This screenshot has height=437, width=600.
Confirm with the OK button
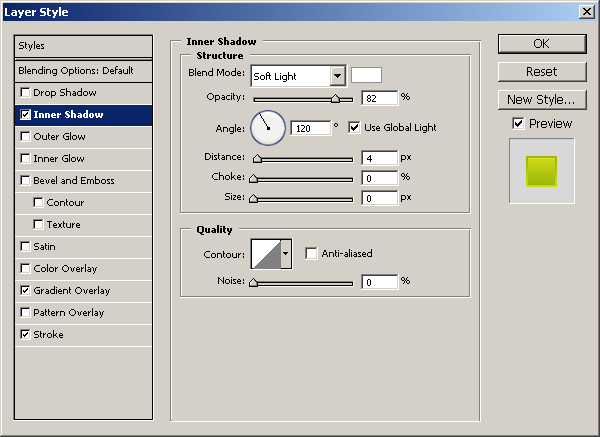coord(542,44)
